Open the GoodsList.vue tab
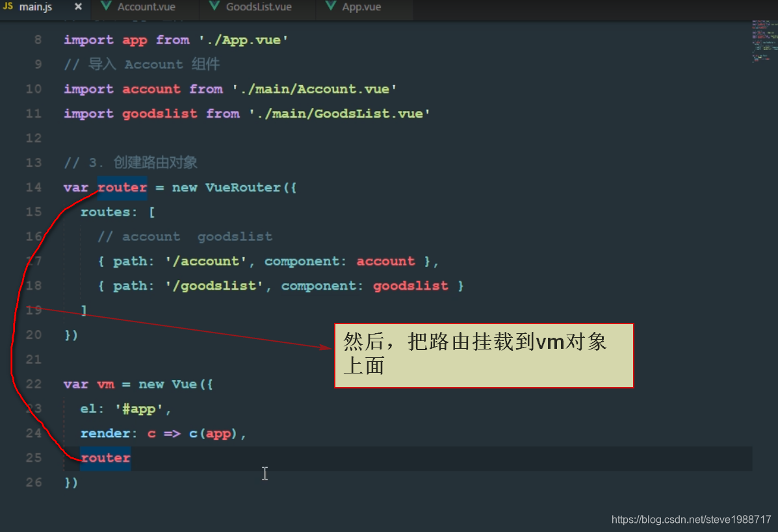Image resolution: width=778 pixels, height=532 pixels. pyautogui.click(x=259, y=7)
